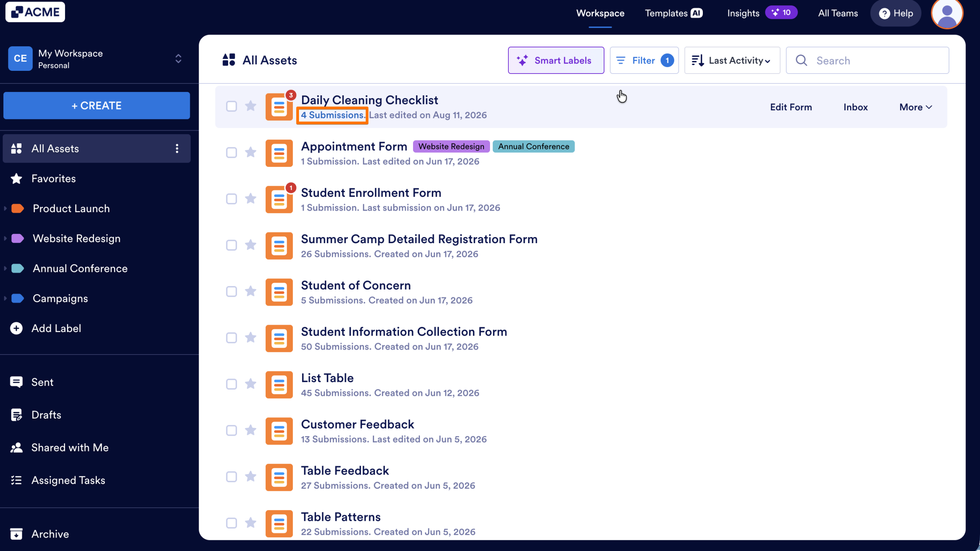Screen dimensions: 980x551
Task: Select the Student Enrollment Form checkbox
Action: 232,199
